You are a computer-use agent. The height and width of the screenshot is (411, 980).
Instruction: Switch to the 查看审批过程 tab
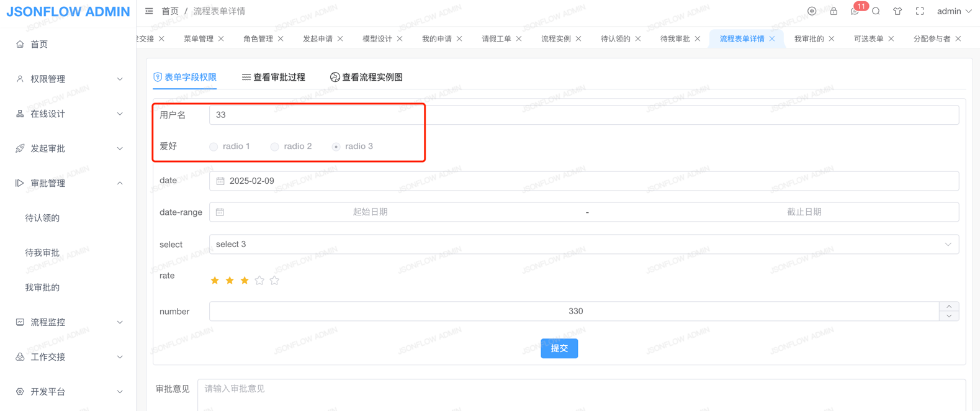pyautogui.click(x=274, y=77)
